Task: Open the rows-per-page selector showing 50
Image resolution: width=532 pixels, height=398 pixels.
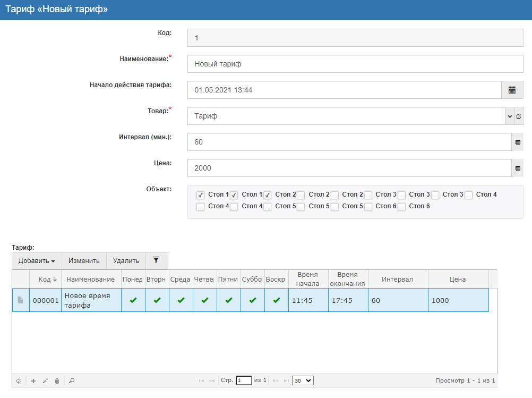Action: point(303,380)
